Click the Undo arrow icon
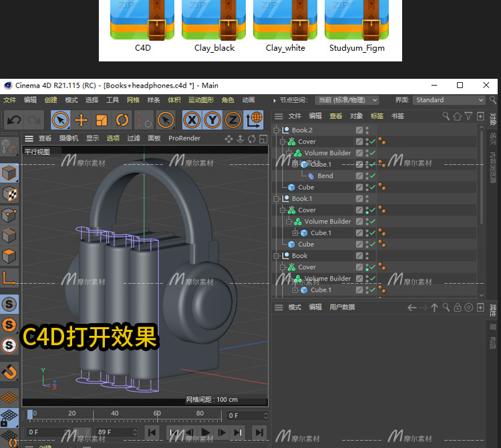Viewport: 501px width, 448px height. (14, 120)
